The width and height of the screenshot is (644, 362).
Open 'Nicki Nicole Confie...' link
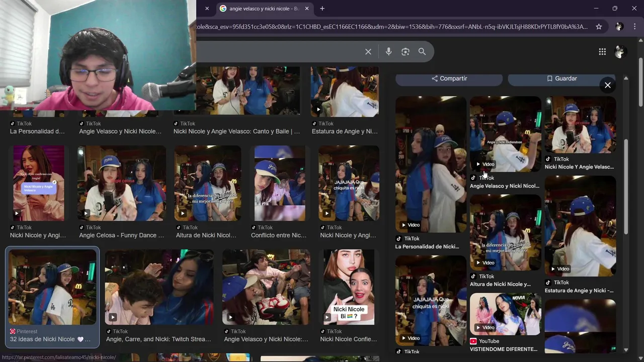point(348,339)
